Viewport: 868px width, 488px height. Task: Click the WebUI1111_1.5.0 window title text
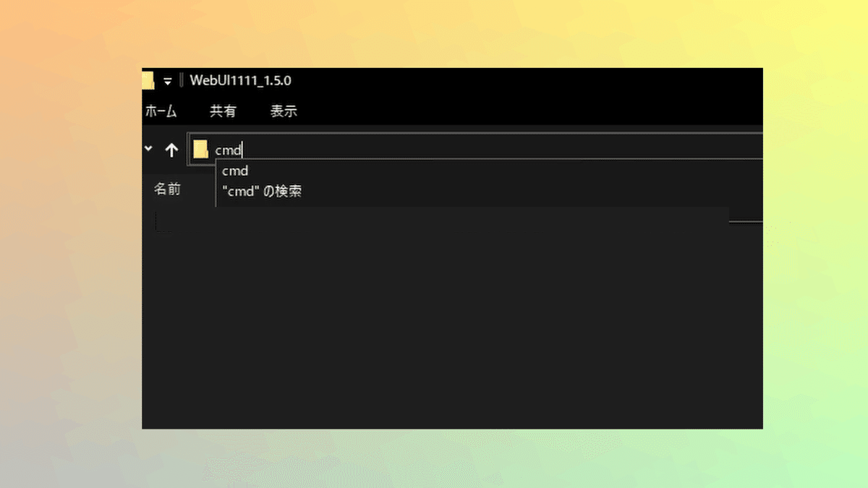(241, 80)
